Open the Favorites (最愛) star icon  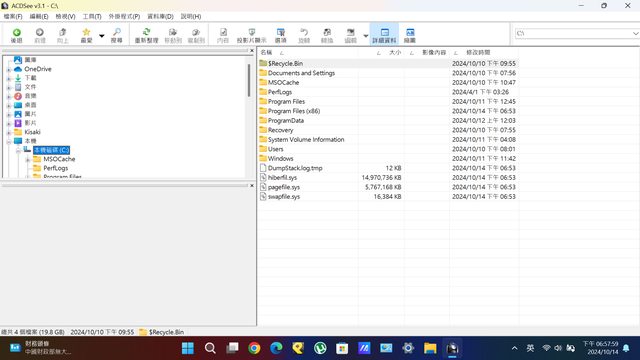86,35
